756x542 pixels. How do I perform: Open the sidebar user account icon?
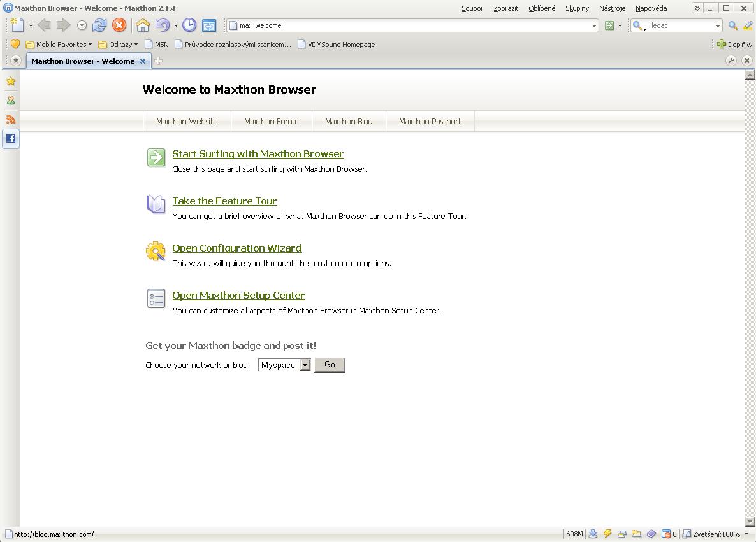[x=11, y=100]
